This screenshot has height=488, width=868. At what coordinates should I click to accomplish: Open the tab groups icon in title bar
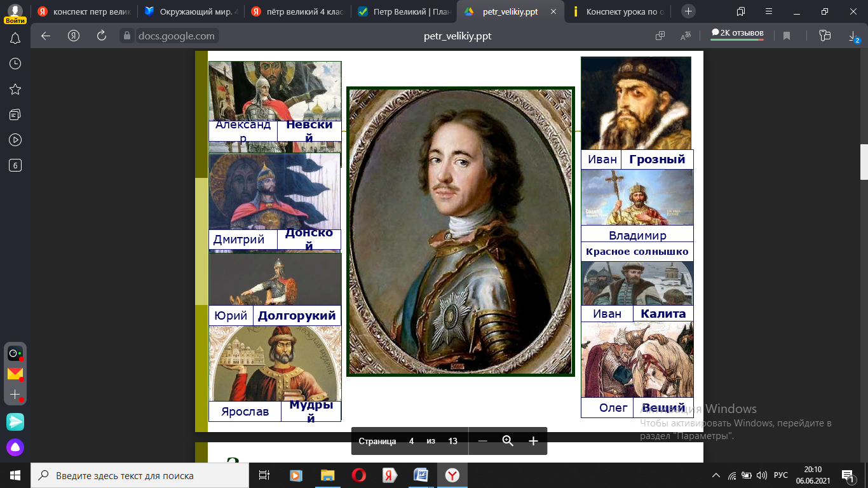pos(741,11)
